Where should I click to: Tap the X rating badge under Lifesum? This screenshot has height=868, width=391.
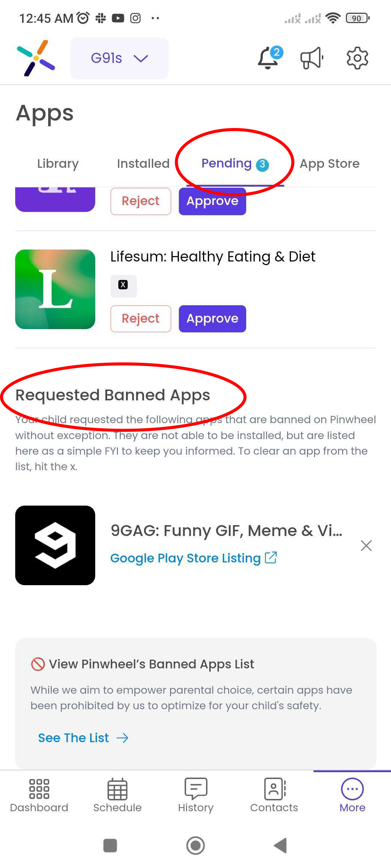(x=123, y=286)
